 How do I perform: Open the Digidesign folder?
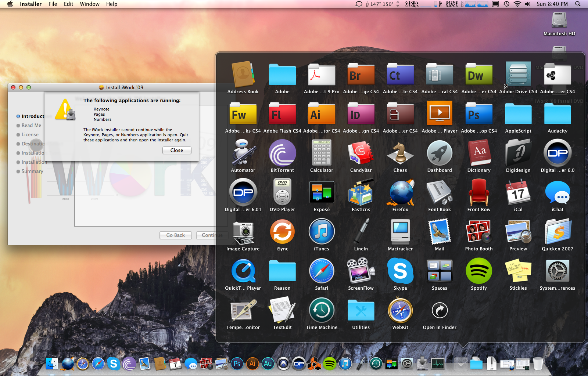pyautogui.click(x=518, y=153)
